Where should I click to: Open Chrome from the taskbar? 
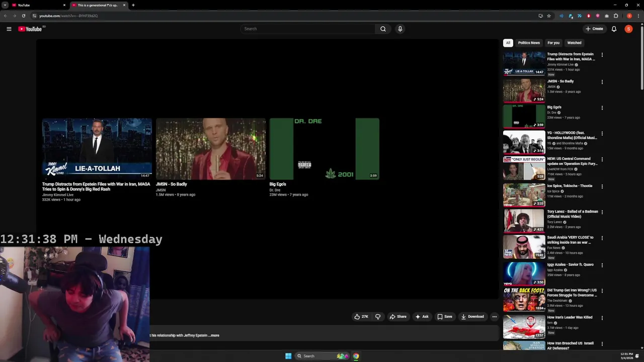coord(356,356)
